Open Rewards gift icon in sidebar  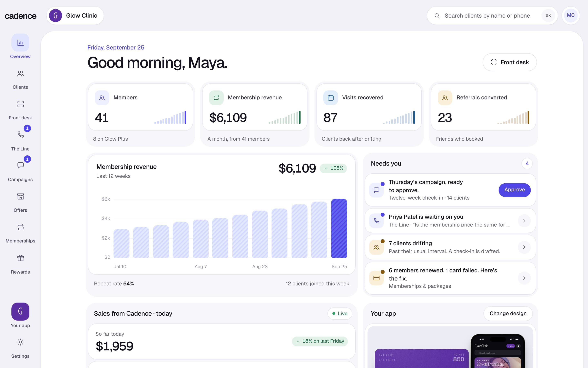pos(20,258)
